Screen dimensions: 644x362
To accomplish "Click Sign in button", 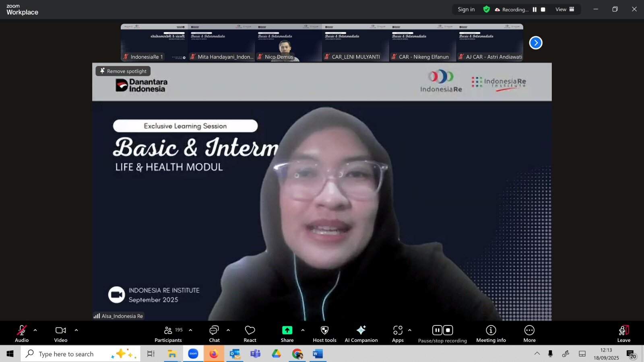I will click(x=466, y=10).
